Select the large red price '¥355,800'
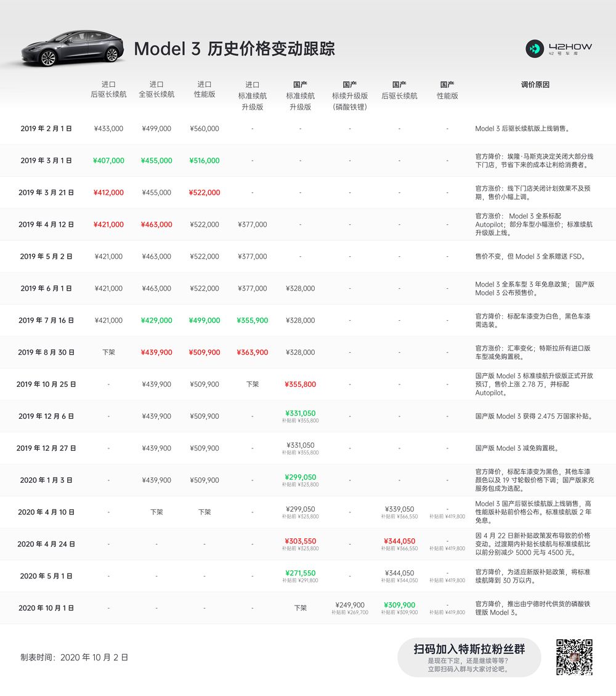 point(300,384)
